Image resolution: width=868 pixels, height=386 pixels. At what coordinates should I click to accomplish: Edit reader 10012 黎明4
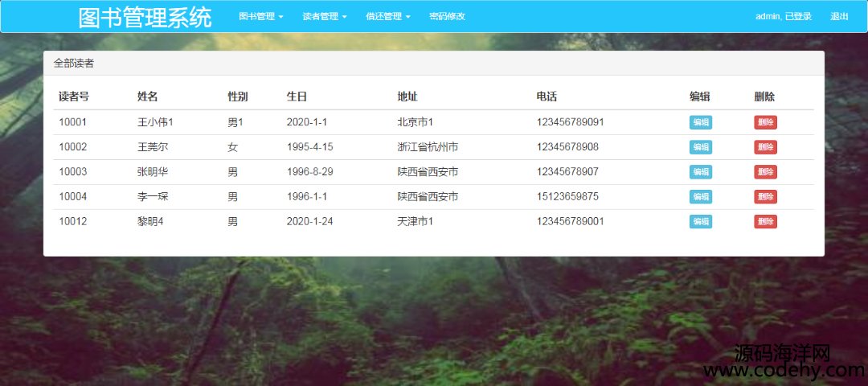[700, 221]
